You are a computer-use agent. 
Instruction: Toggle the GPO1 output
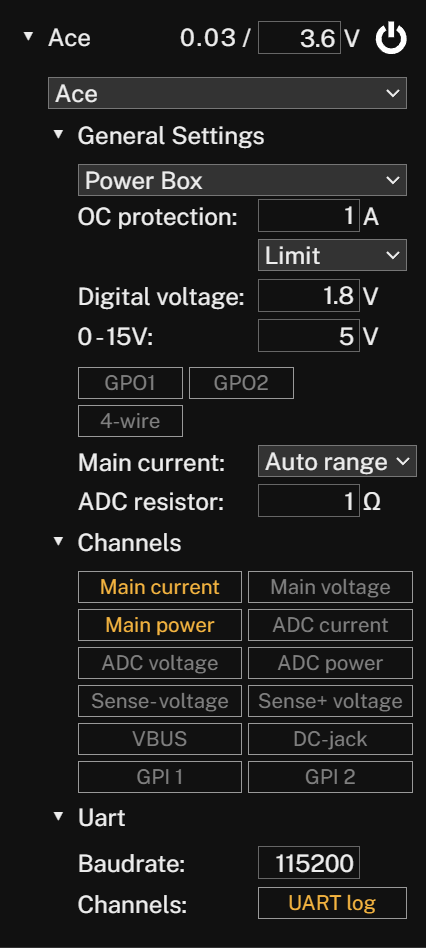[130, 383]
